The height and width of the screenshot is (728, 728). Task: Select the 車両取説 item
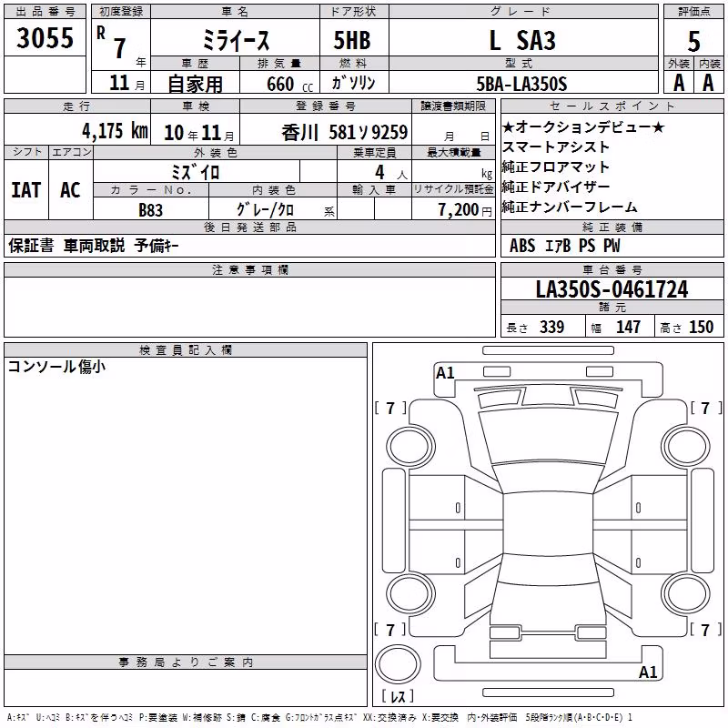(95, 245)
